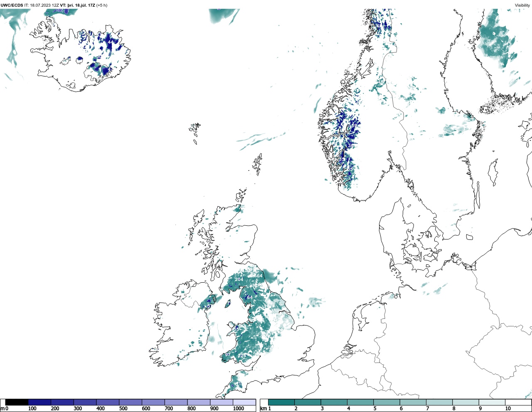Click the black 0–100 m legend swatch
Screen dimensions: 532x412
17,402
